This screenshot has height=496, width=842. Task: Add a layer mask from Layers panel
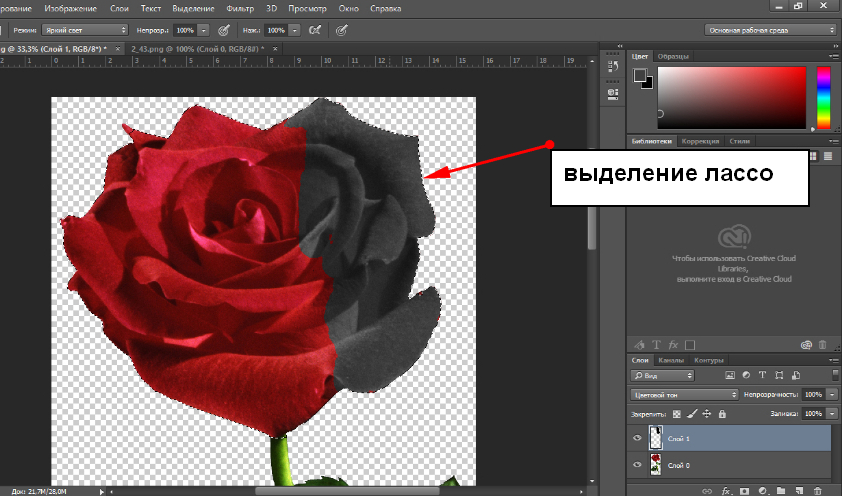pos(743,491)
